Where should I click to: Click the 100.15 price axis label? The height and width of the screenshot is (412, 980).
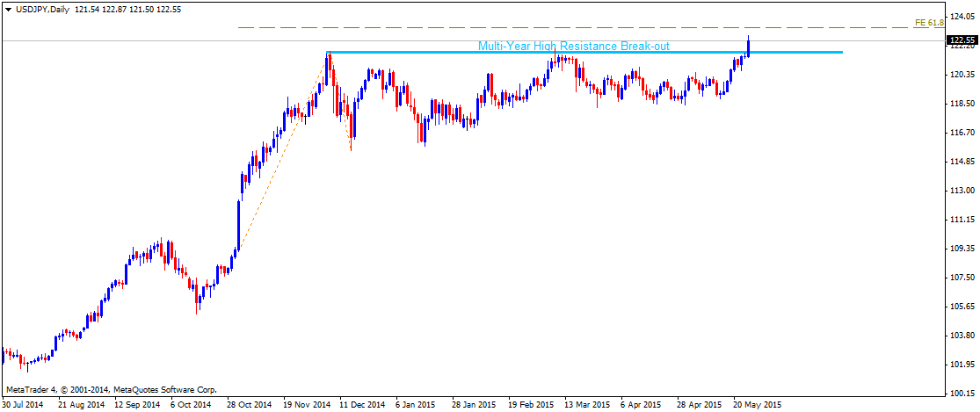(962, 393)
